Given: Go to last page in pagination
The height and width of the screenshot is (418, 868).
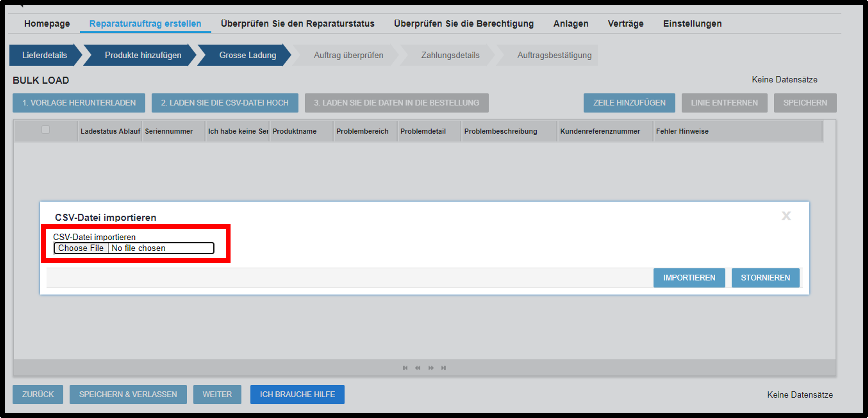Looking at the screenshot, I should 444,368.
